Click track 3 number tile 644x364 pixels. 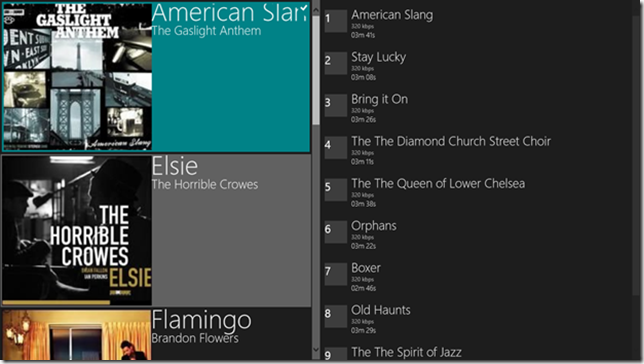336,106
